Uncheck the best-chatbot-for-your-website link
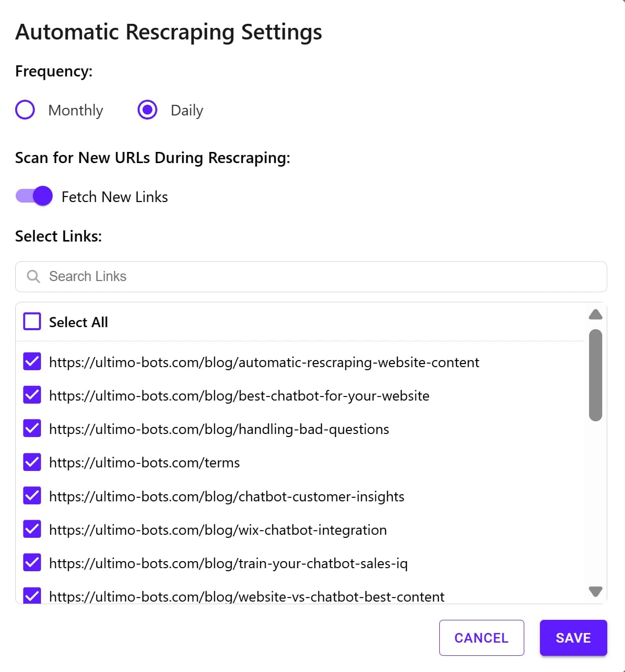Image resolution: width=625 pixels, height=672 pixels. pyautogui.click(x=31, y=395)
